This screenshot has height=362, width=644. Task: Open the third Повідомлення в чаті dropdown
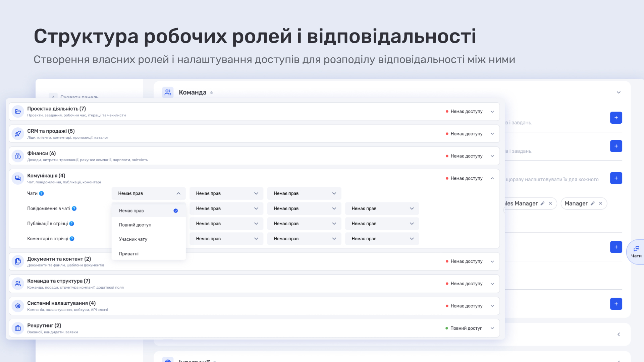(x=304, y=208)
